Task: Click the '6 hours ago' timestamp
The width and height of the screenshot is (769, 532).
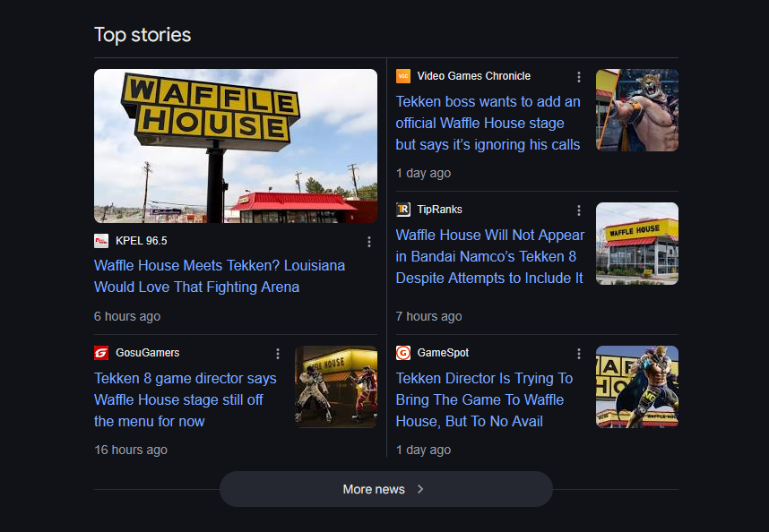Action: (x=127, y=316)
